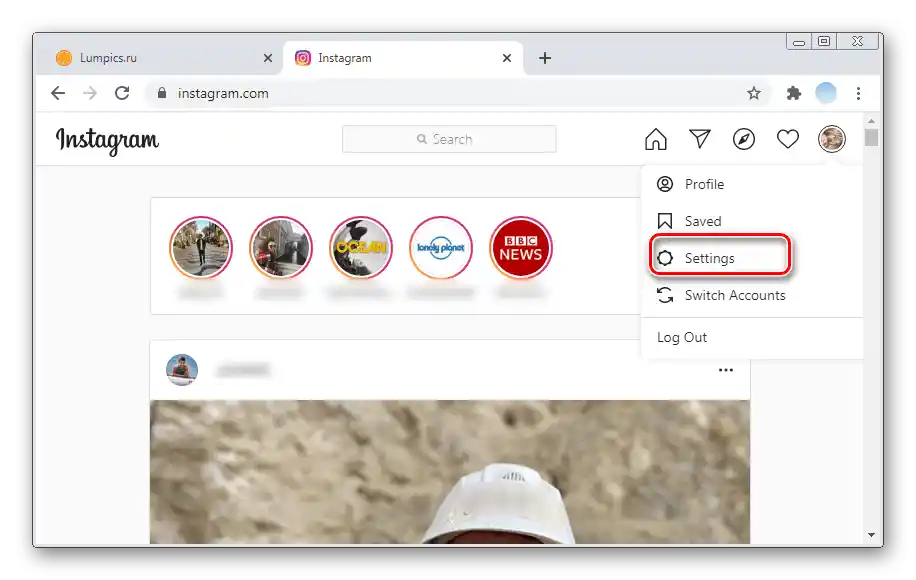Click the Instagram logo
The width and height of the screenshot is (916, 580).
click(107, 141)
